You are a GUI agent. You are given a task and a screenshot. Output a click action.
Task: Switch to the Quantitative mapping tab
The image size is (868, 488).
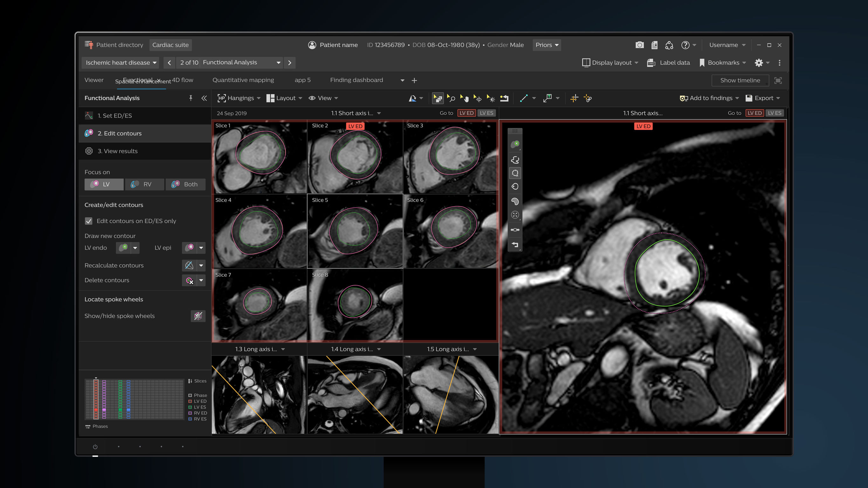(x=243, y=80)
